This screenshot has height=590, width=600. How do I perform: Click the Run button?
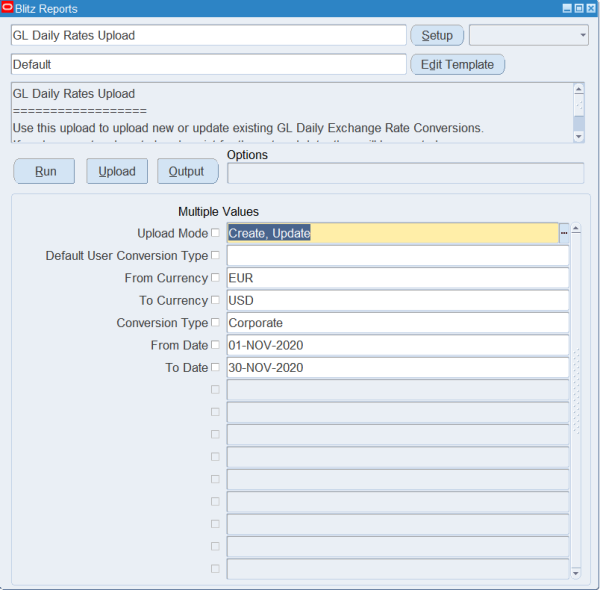44,171
